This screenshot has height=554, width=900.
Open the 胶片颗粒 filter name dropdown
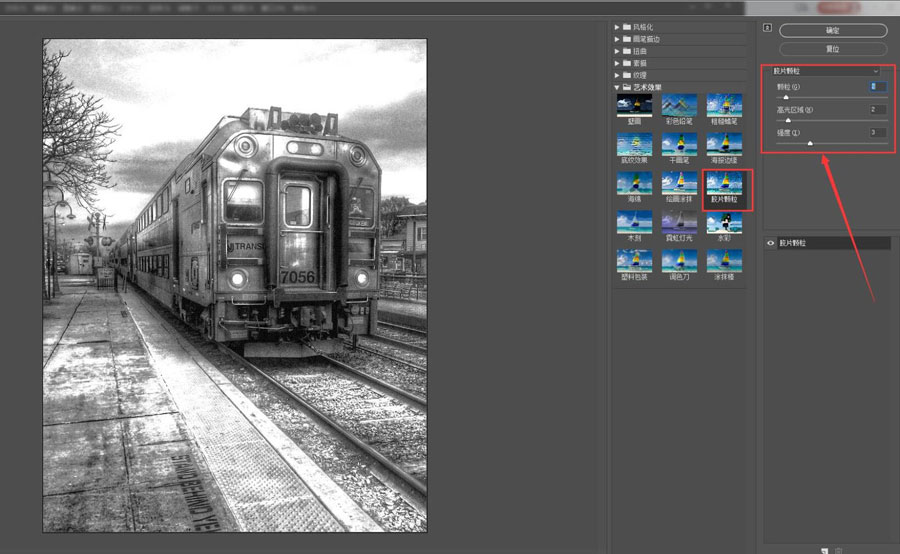click(x=825, y=71)
